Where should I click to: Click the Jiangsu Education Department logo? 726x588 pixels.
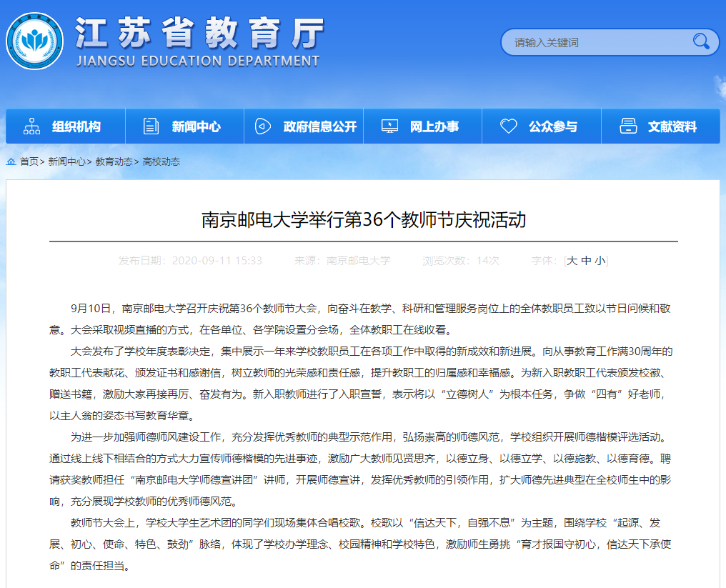(34, 41)
